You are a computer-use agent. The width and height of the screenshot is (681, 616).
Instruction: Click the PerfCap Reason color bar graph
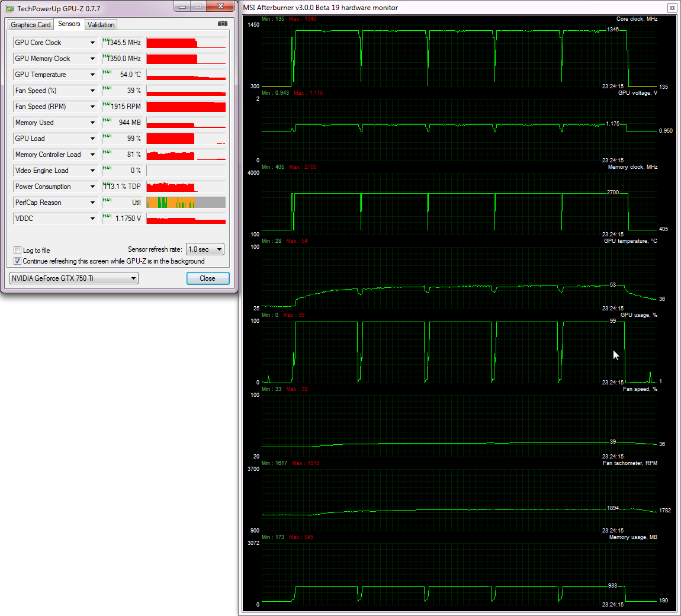click(x=186, y=203)
